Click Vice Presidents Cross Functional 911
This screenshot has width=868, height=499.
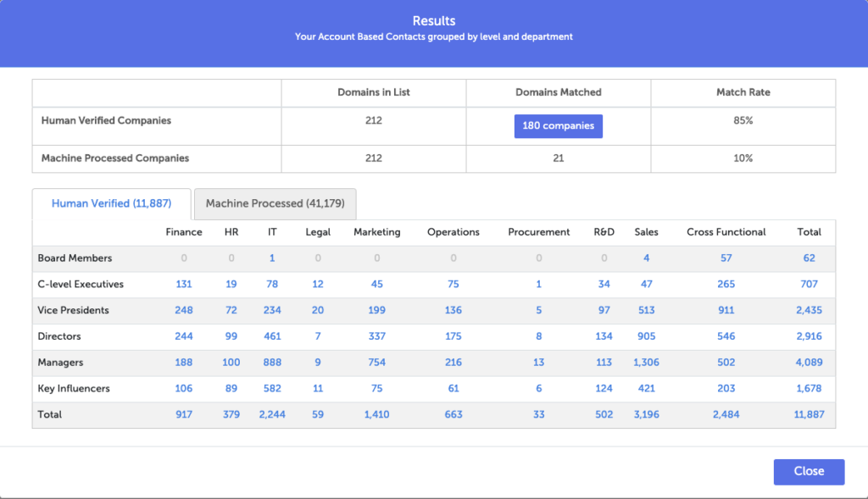(x=726, y=310)
